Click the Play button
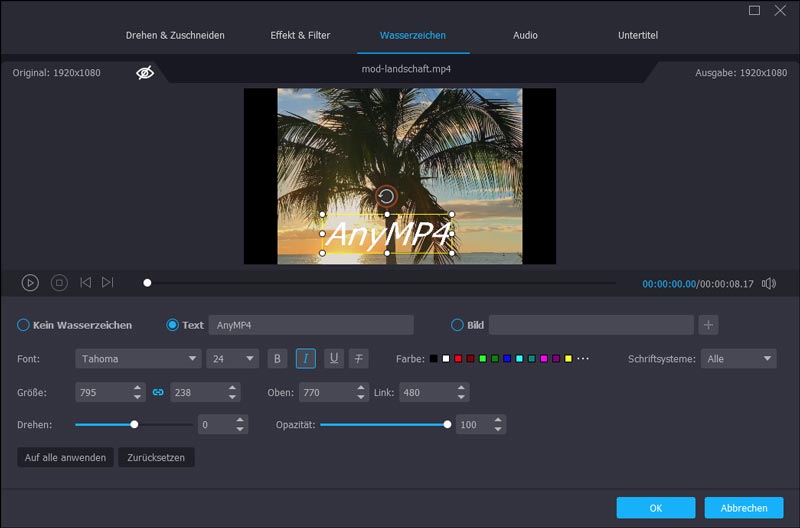This screenshot has height=528, width=800. click(x=30, y=283)
